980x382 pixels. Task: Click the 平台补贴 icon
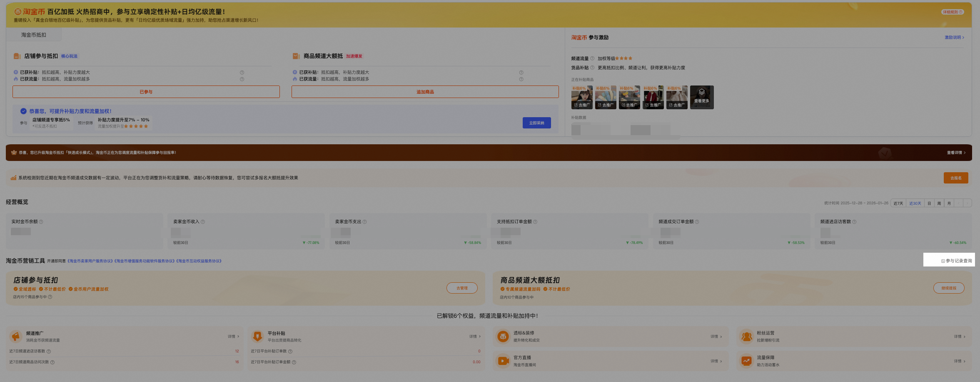tap(257, 336)
